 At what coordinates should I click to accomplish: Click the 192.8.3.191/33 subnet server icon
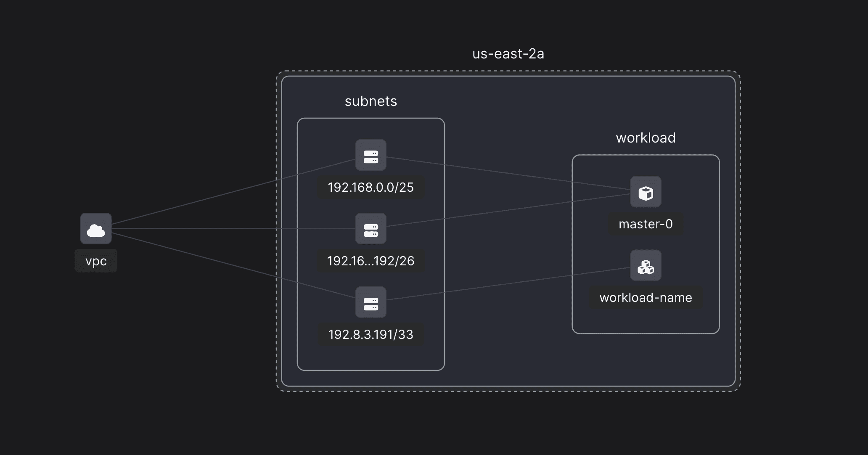point(371,302)
